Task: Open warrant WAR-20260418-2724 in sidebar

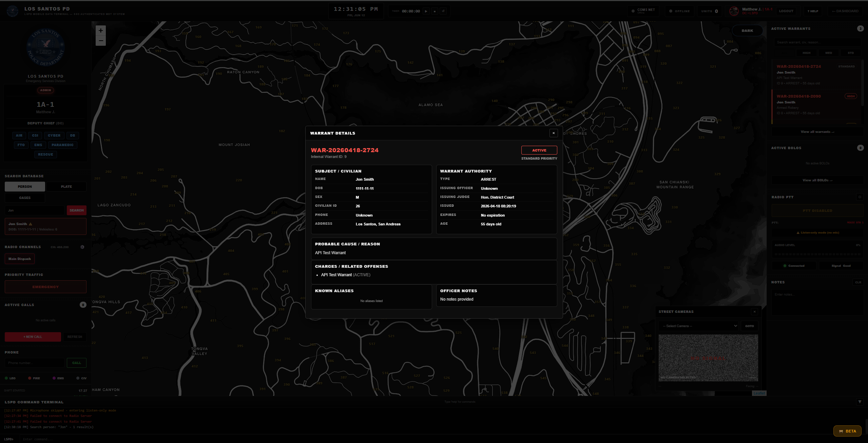Action: point(816,75)
